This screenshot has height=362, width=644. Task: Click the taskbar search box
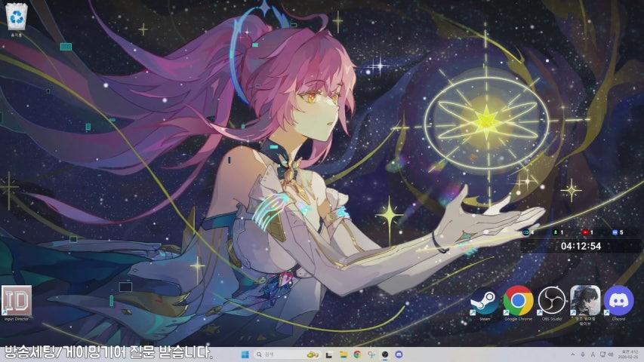[286, 354]
